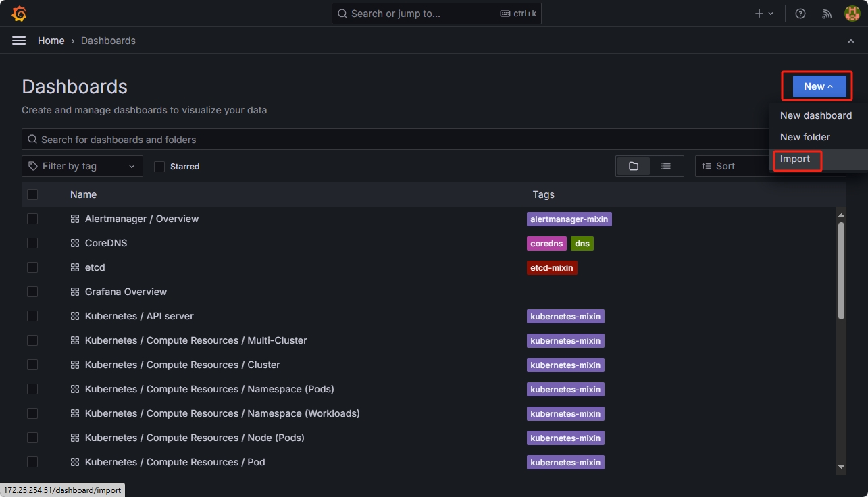
Task: Tick the select-all checkbox in table header
Action: [32, 194]
